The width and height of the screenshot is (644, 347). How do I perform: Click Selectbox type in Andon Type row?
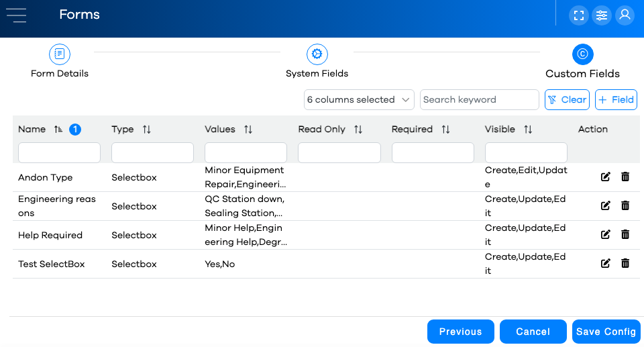pos(134,177)
